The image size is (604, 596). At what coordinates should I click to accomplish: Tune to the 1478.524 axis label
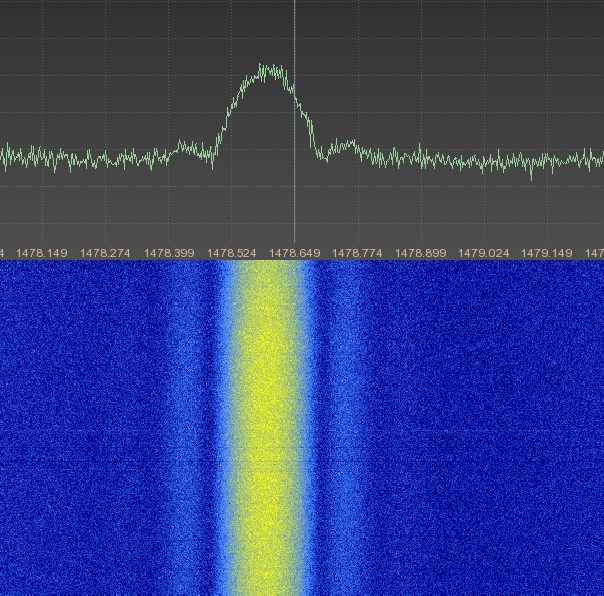point(233,253)
